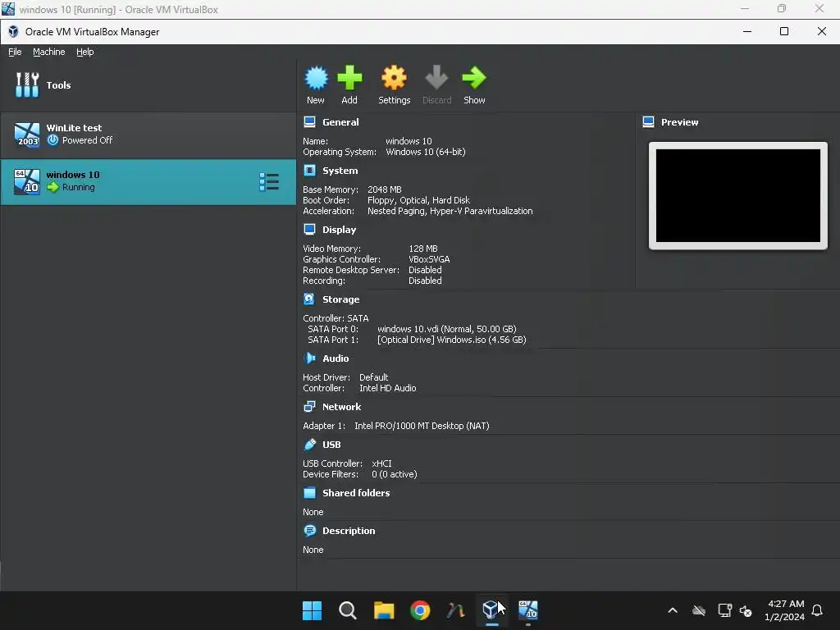The image size is (840, 630).
Task: Click the network display tray icon
Action: click(725, 610)
